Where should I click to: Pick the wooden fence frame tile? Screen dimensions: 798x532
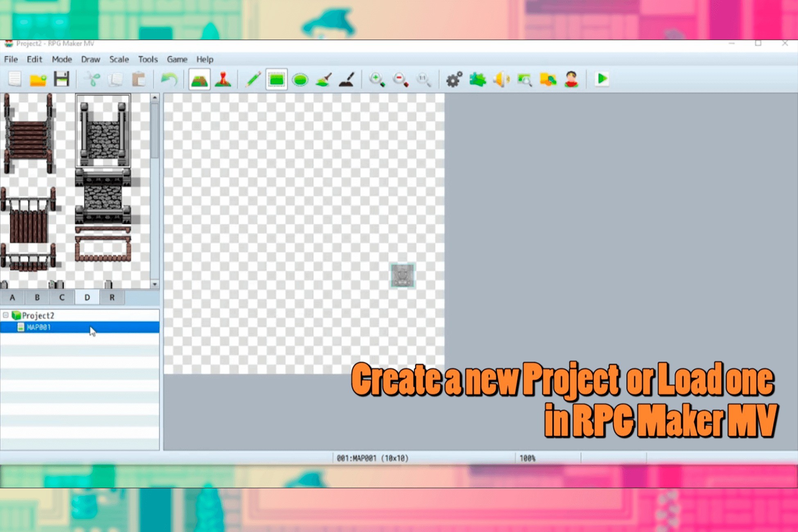coord(103,248)
